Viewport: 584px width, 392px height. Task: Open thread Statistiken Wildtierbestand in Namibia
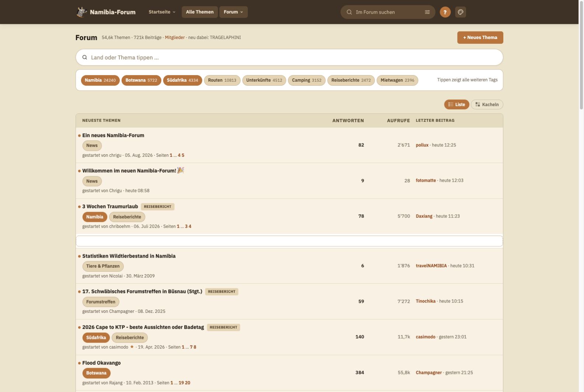coord(129,256)
